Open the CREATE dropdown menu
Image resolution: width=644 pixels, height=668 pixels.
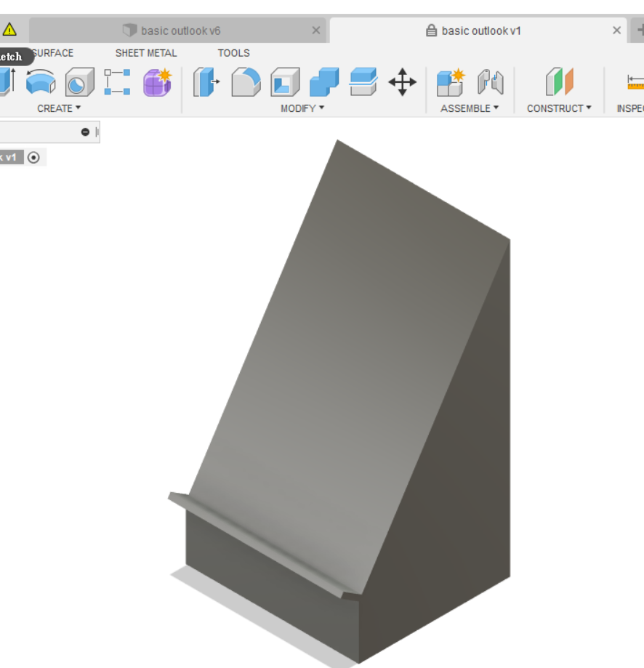(x=59, y=108)
